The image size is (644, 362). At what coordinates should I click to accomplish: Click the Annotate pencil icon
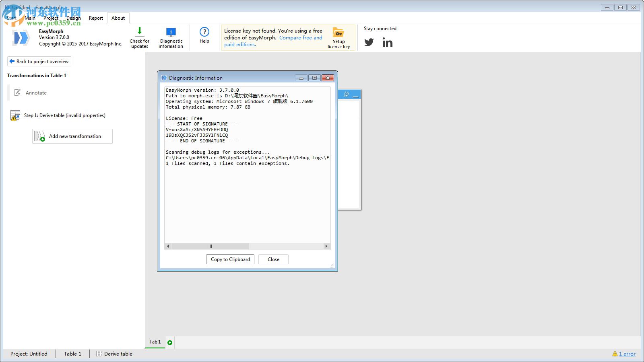tap(17, 93)
